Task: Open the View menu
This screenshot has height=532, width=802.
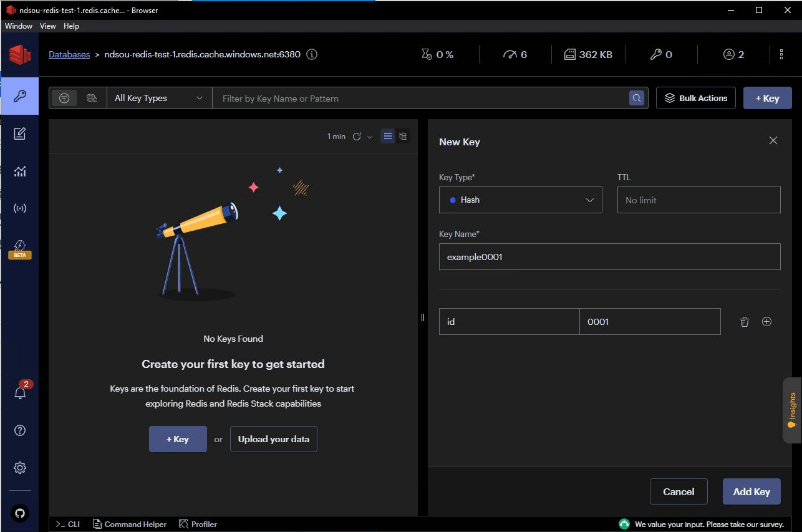Action: [48, 26]
